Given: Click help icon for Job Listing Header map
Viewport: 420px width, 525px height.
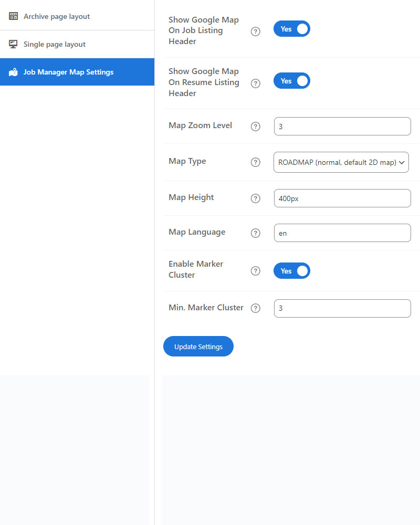Looking at the screenshot, I should (x=256, y=31).
